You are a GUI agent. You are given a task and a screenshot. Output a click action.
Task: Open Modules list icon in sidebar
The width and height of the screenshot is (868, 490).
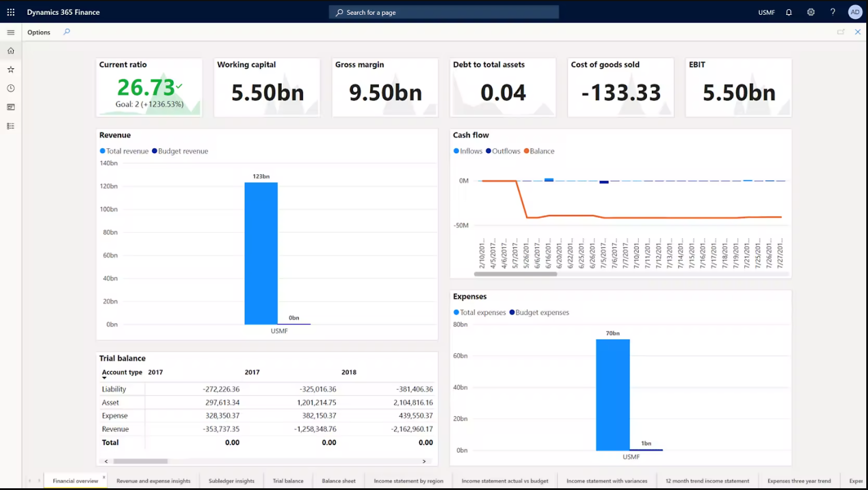[x=11, y=126]
